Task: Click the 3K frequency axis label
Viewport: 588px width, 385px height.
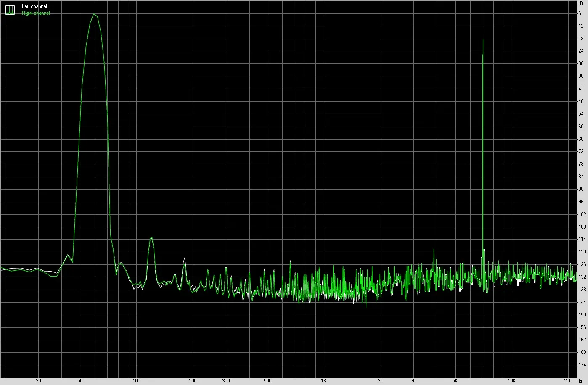Action: pos(413,381)
